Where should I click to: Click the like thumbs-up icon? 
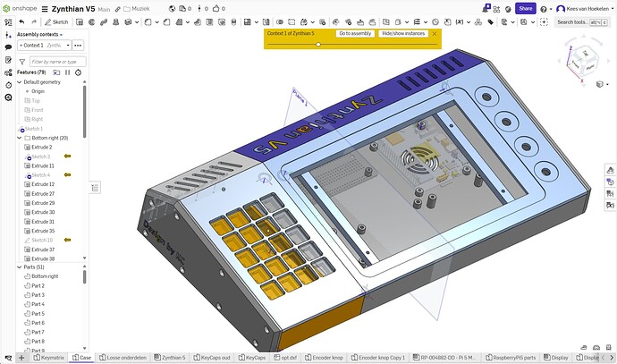tap(216, 9)
